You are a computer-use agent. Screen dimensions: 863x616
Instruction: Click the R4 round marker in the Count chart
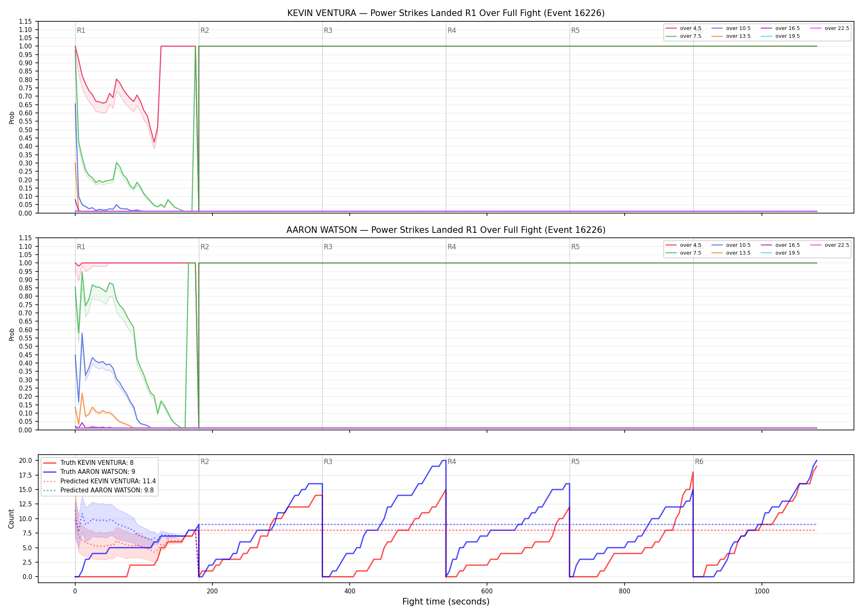(x=452, y=462)
